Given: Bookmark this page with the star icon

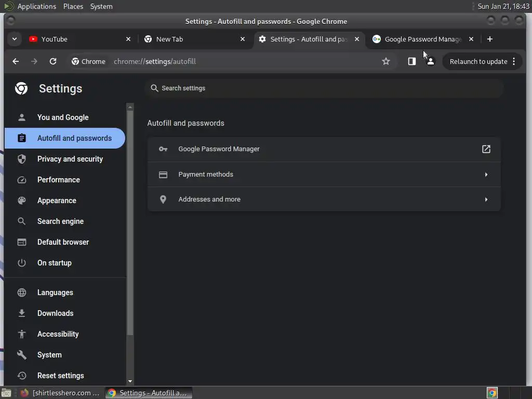Looking at the screenshot, I should pos(386,61).
